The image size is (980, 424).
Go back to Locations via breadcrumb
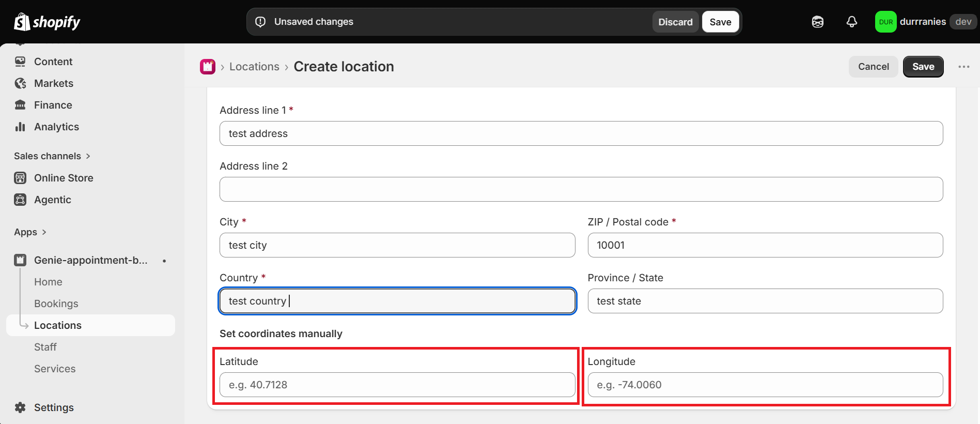(254, 67)
